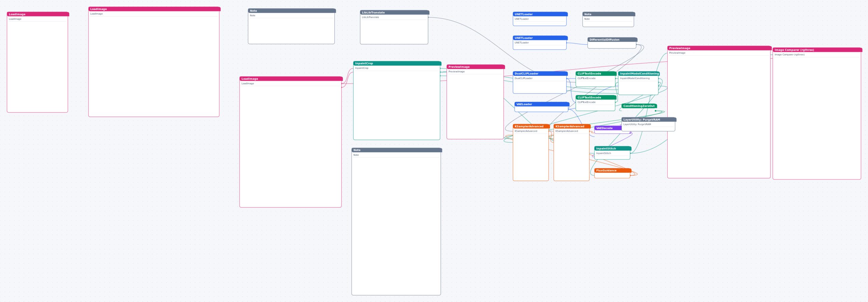Screen dimensions: 868x302
Task: Click the InpaintStitch node title bar
Action: pos(613,149)
